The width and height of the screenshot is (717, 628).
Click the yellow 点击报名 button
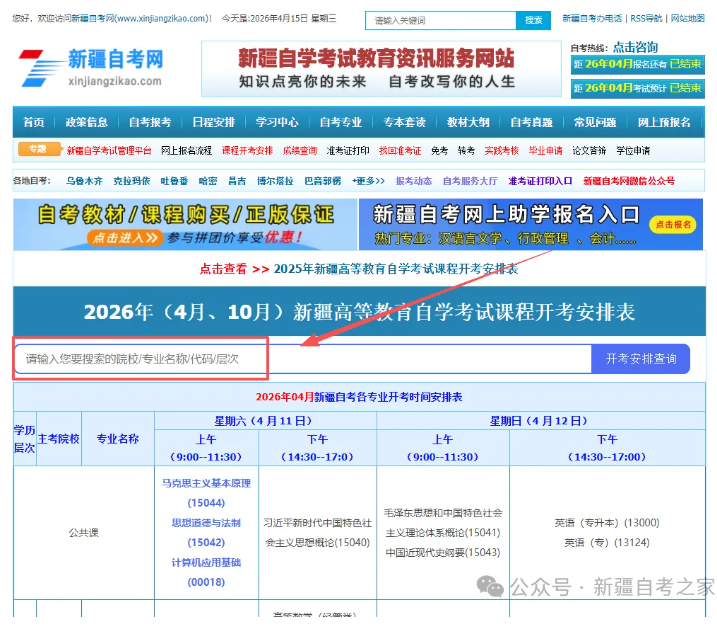(673, 225)
